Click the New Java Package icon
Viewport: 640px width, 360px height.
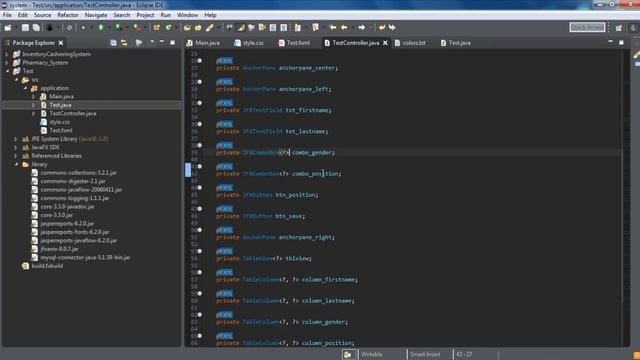(157, 28)
